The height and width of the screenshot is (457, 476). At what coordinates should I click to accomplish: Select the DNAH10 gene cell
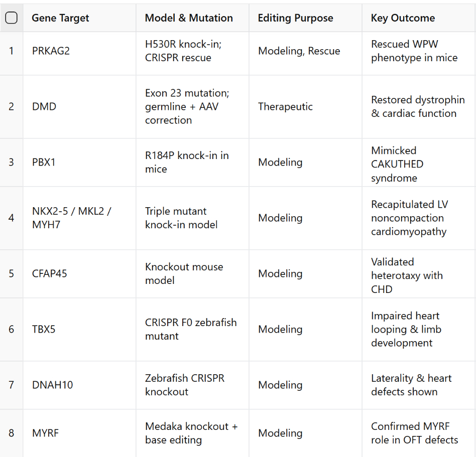pyautogui.click(x=52, y=385)
